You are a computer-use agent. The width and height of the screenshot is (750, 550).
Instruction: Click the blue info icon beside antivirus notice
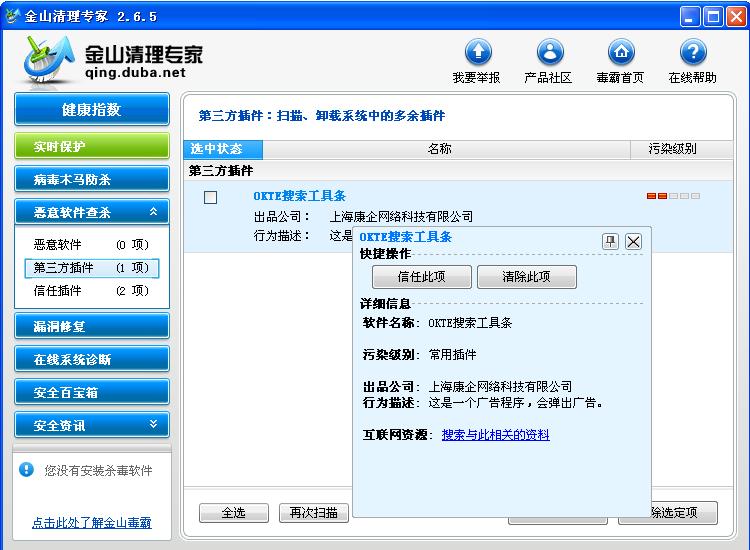26,469
